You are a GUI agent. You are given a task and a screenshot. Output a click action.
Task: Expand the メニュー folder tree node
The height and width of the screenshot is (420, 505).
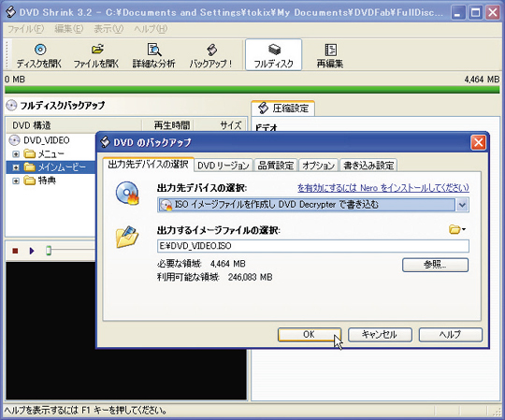(16, 154)
